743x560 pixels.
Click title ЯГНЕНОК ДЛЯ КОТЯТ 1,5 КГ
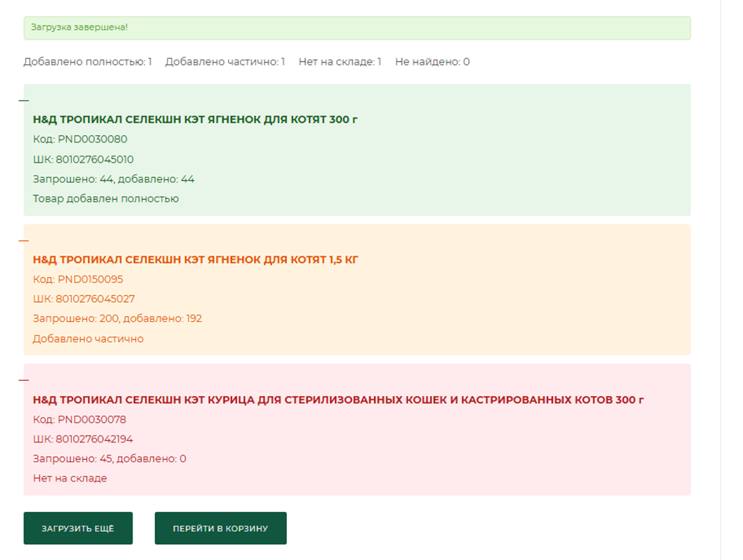tap(196, 259)
